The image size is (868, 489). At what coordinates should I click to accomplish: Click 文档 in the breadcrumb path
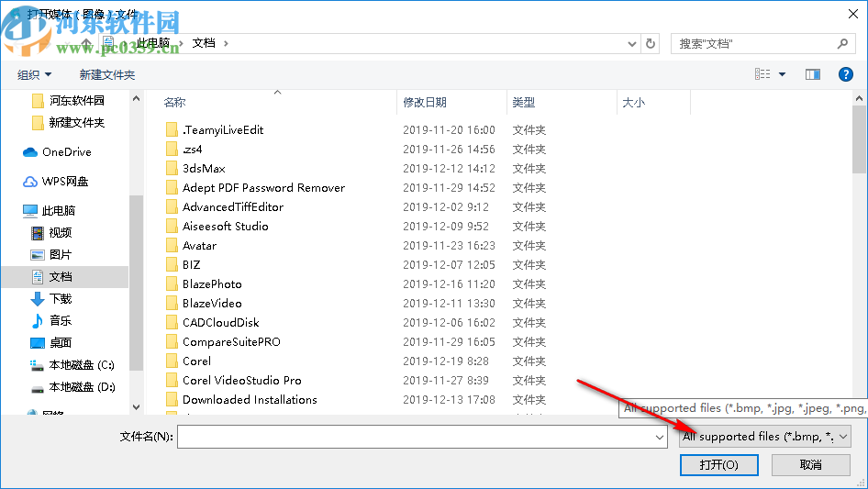[203, 43]
